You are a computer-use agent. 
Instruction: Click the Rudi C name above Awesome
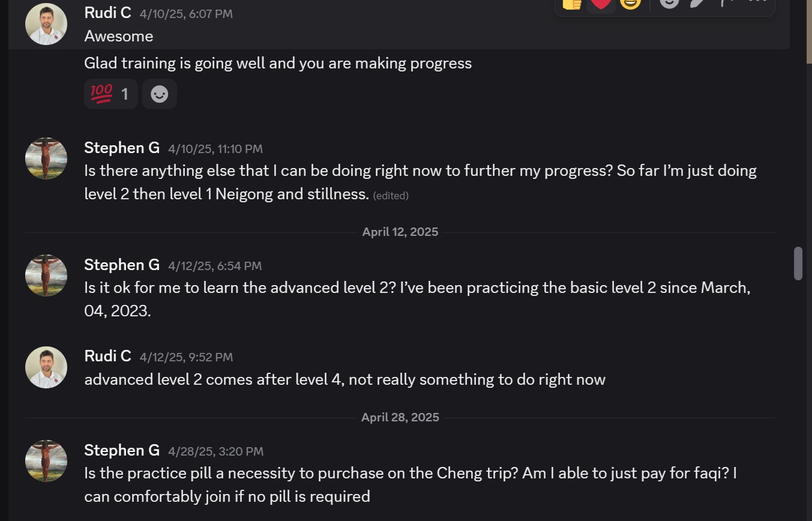[x=107, y=13]
